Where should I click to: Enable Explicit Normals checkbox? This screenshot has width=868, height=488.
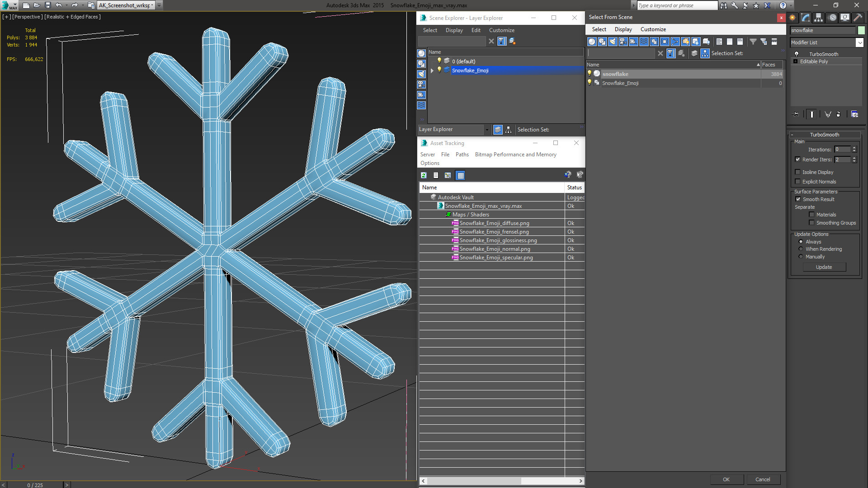tap(797, 182)
